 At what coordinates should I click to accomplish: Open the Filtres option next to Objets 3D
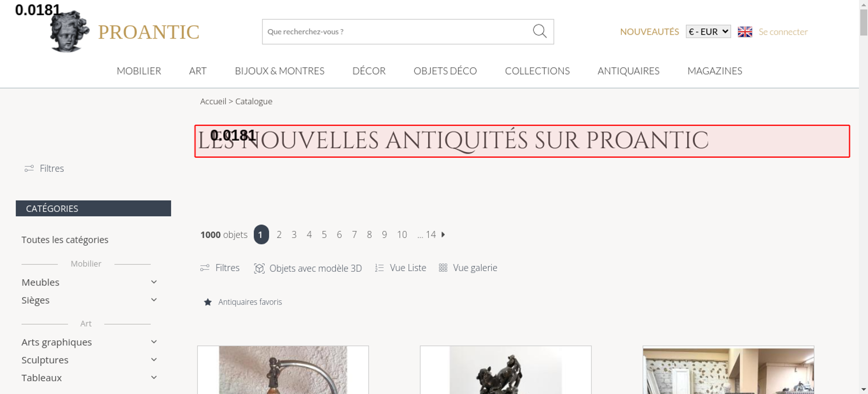[220, 268]
